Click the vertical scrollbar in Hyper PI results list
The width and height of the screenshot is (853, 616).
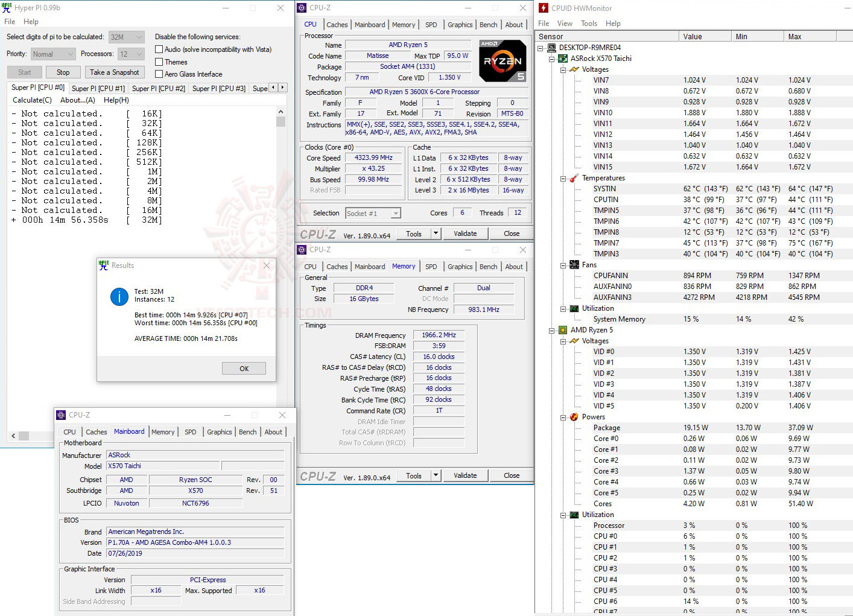point(281,121)
